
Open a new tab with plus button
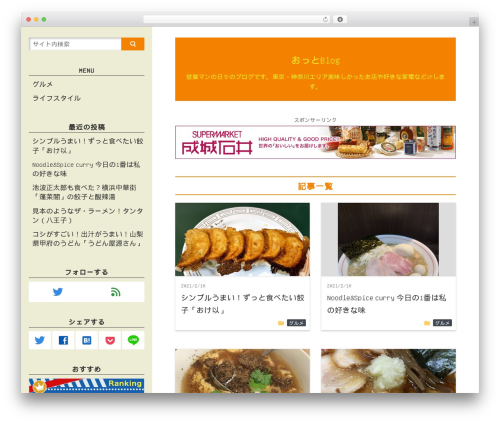474,22
